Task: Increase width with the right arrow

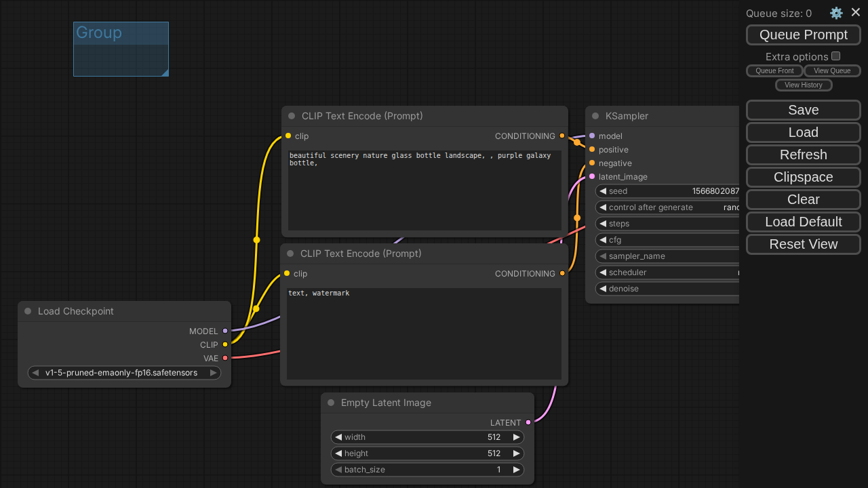Action: coord(516,437)
